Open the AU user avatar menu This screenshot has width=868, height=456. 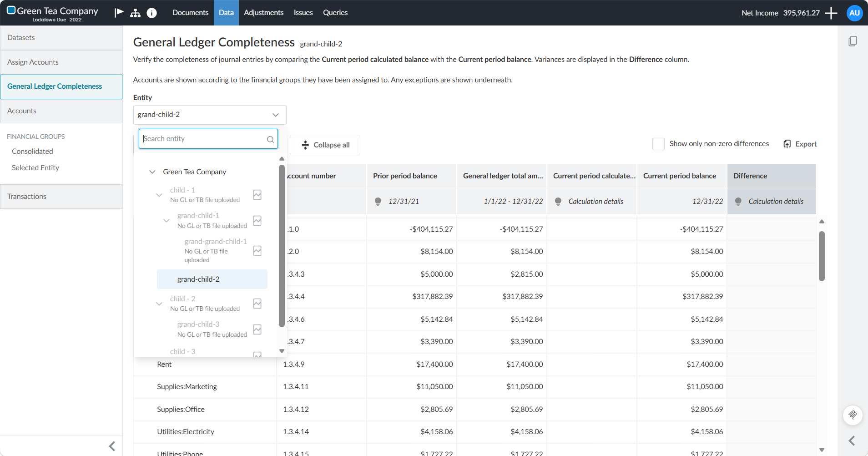click(854, 13)
